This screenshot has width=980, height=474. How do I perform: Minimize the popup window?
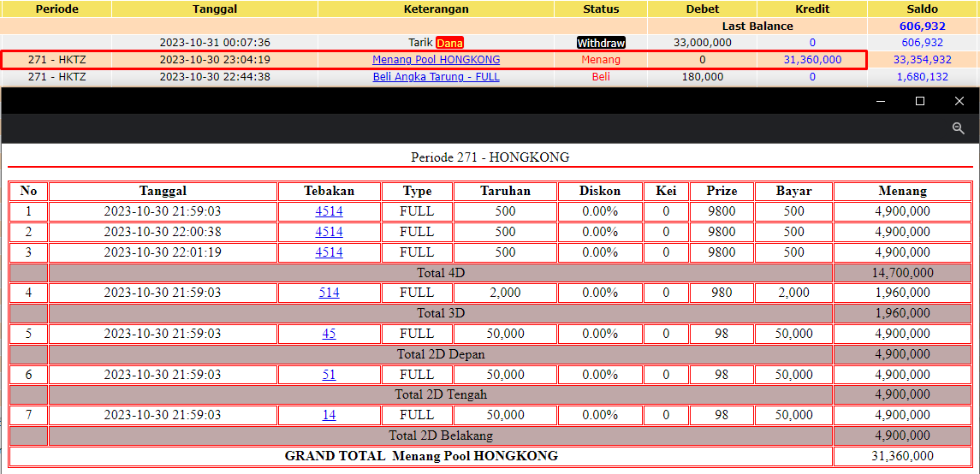pyautogui.click(x=881, y=101)
